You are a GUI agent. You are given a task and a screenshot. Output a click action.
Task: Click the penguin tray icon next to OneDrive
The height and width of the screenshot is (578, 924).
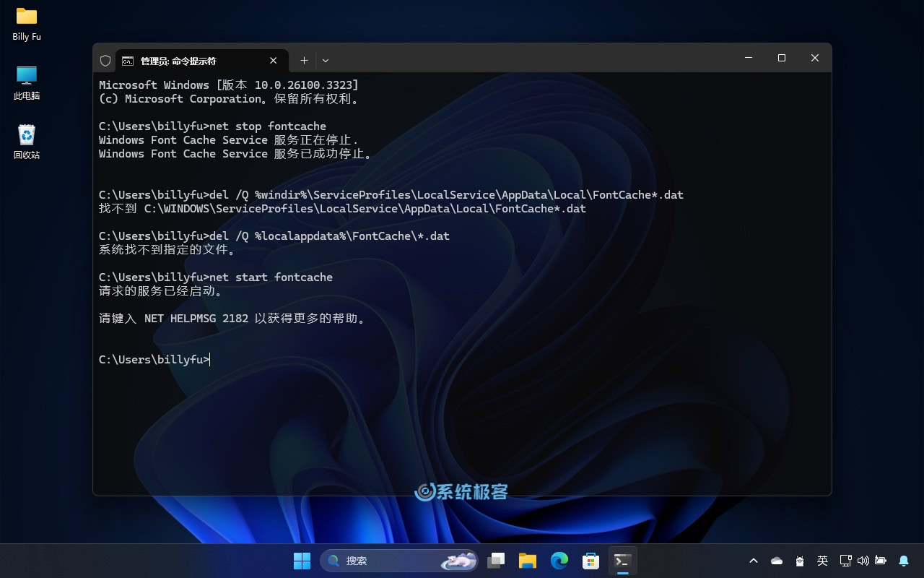pyautogui.click(x=800, y=561)
